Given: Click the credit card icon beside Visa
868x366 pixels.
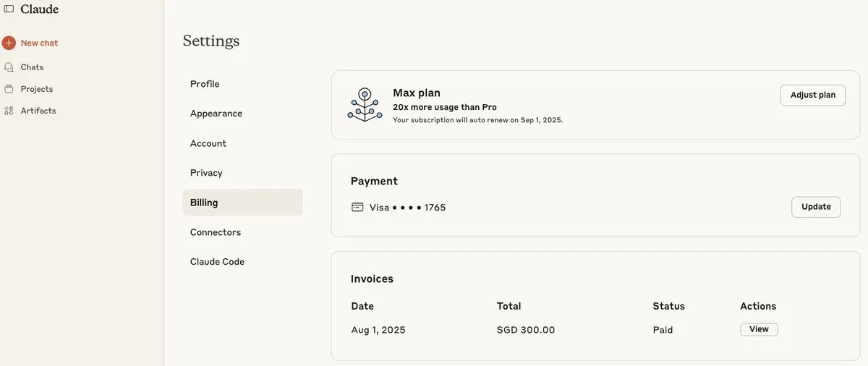Looking at the screenshot, I should point(357,208).
